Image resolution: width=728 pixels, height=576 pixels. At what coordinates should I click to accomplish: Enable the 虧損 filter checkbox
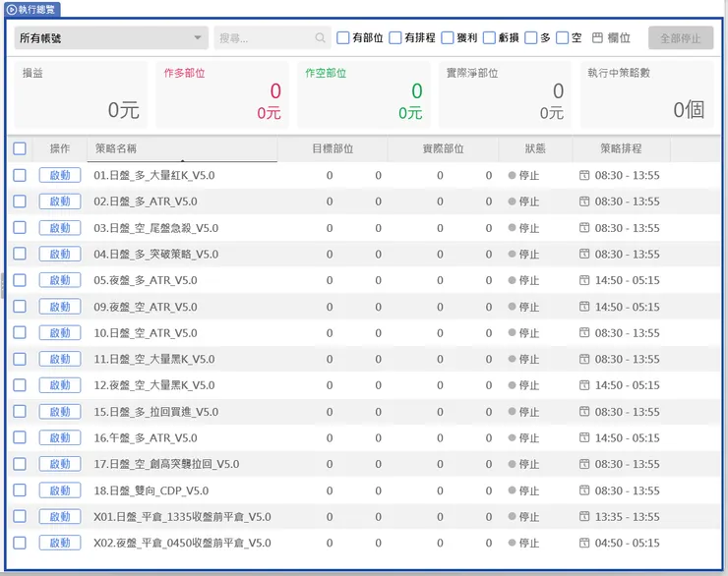tap(489, 37)
